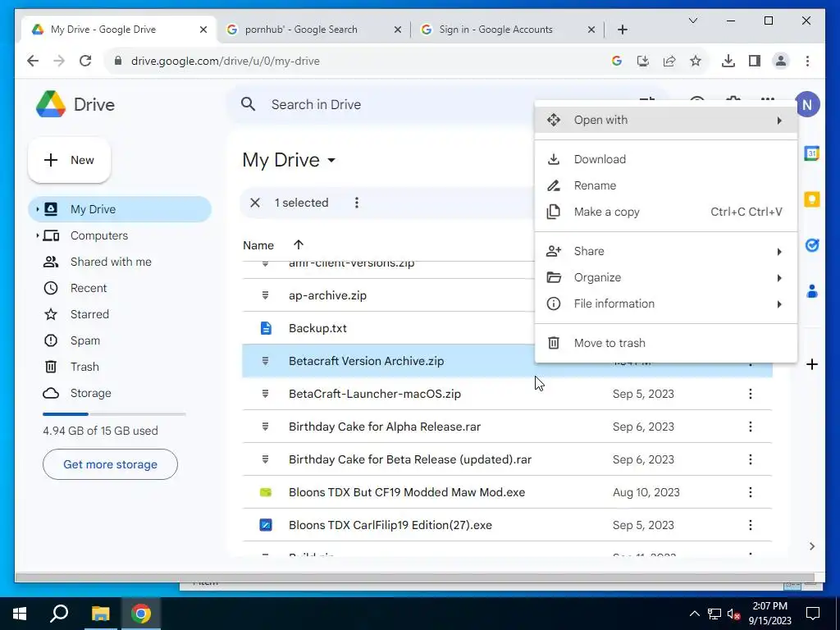Open the Google Drive logo home link

point(75,104)
